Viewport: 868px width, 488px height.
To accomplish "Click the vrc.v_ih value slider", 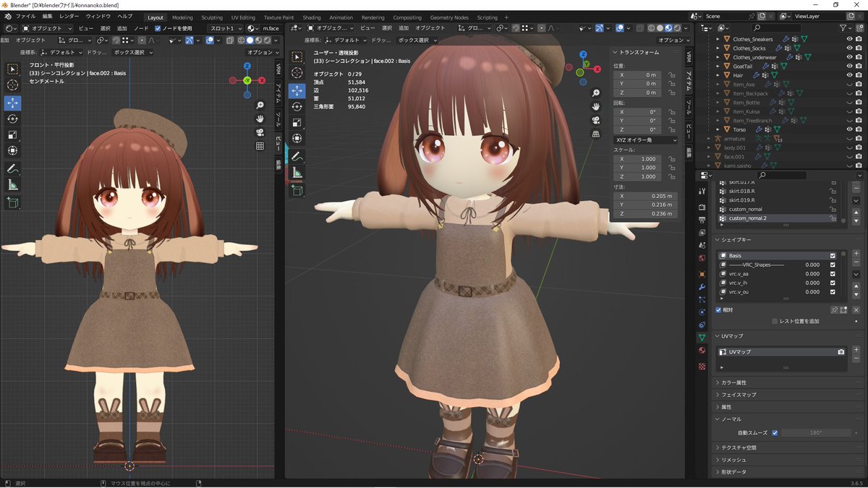I will pos(812,283).
